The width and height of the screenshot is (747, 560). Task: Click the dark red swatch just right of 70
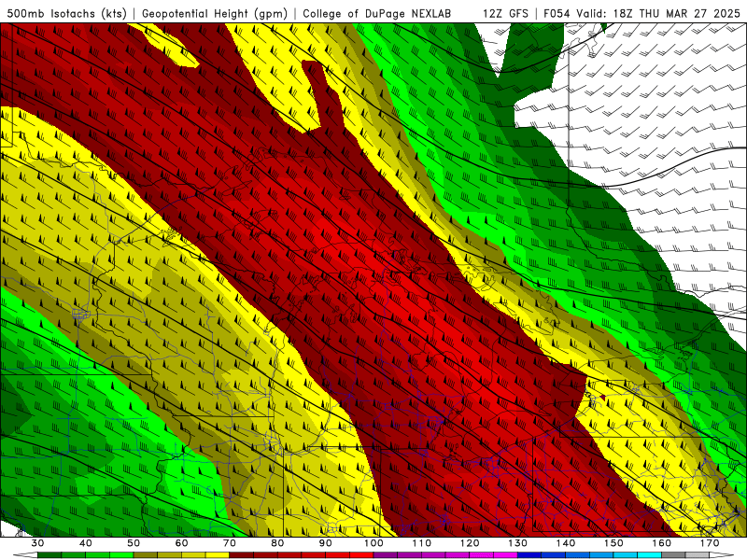242,555
